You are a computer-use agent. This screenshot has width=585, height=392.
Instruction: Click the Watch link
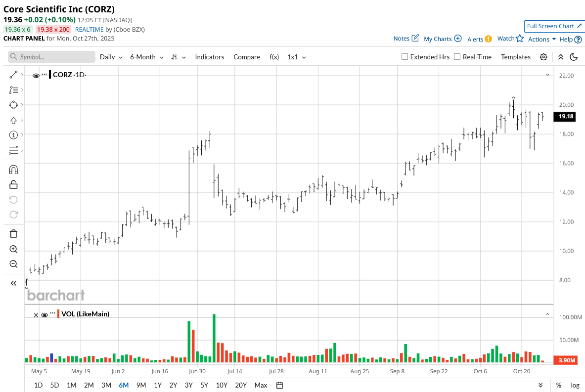pyautogui.click(x=506, y=39)
